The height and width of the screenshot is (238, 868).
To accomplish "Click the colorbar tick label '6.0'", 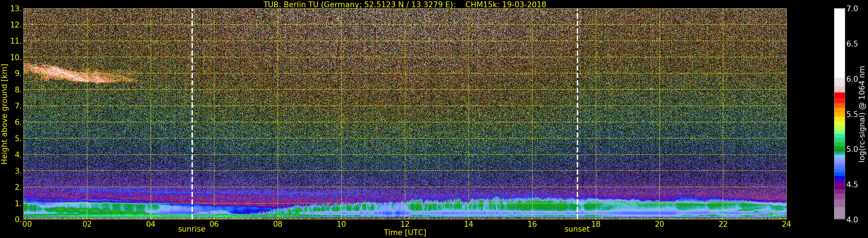I will pos(852,79).
